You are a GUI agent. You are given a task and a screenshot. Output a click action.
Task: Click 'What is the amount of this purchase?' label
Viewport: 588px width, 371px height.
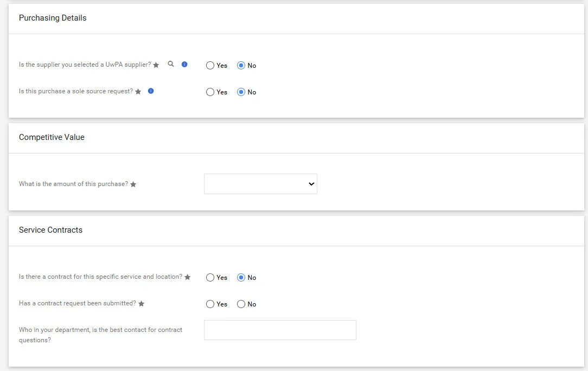[x=74, y=184]
